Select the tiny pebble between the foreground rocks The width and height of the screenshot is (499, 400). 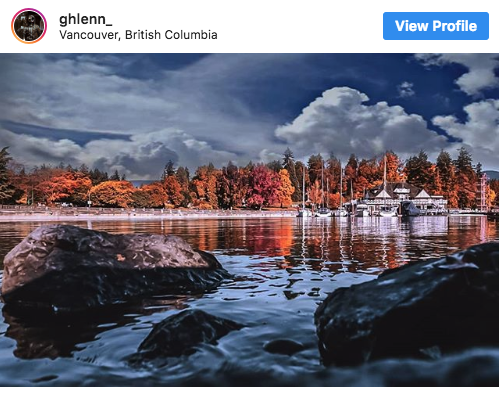283,347
